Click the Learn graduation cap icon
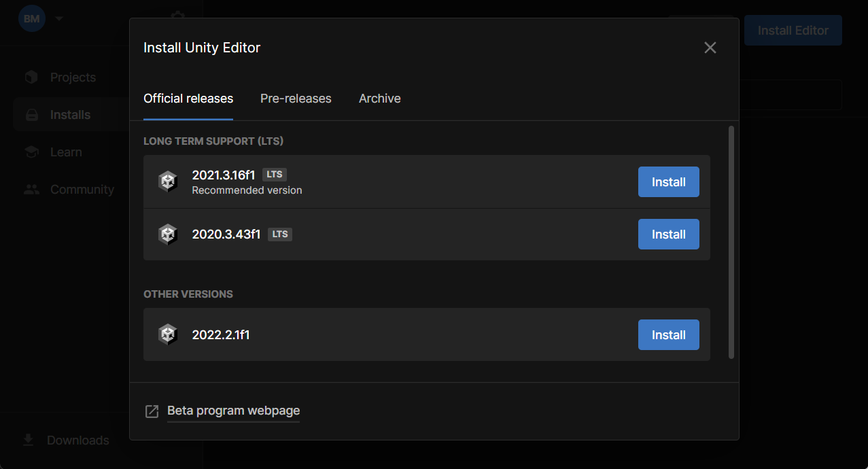The image size is (868, 469). [x=31, y=152]
